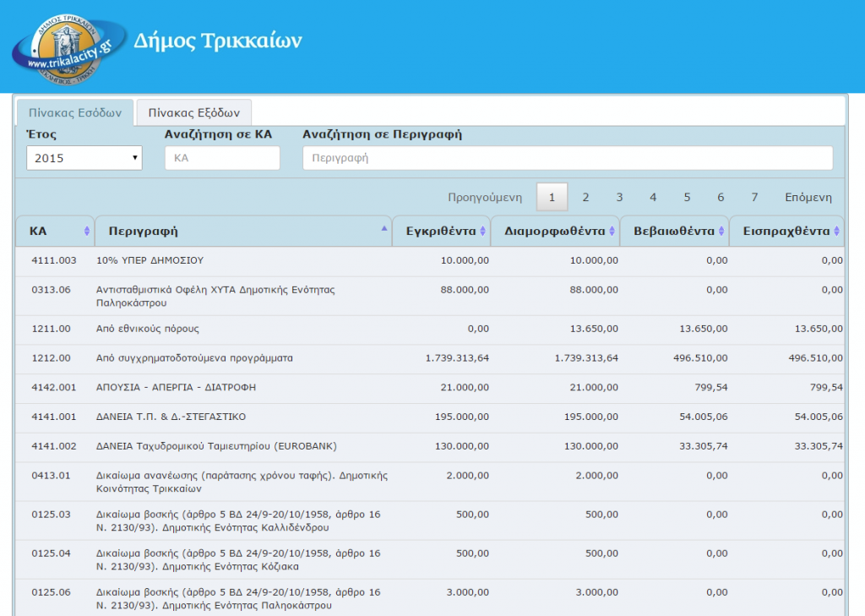Sort the Διαμορφωθέντα column

coord(612,232)
